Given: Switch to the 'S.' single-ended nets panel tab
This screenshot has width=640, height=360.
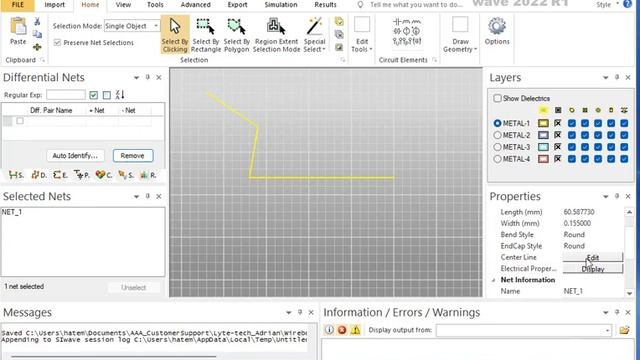Looking at the screenshot, I should tap(16, 175).
